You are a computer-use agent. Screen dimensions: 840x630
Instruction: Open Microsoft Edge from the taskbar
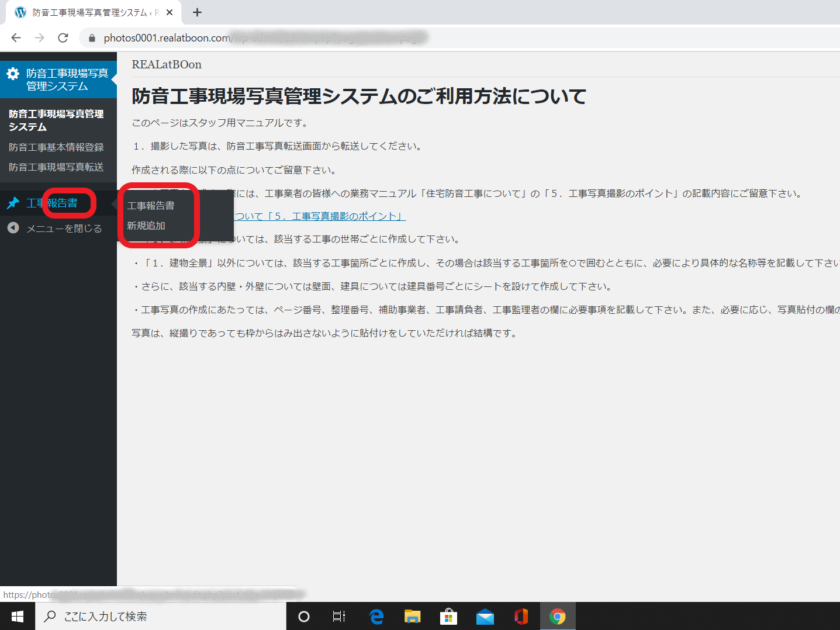tap(376, 617)
